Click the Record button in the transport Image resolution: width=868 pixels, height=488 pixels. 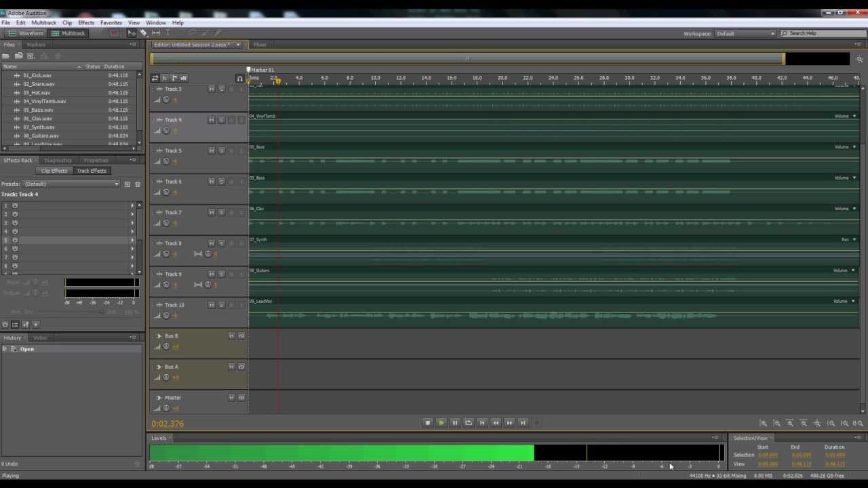(536, 422)
